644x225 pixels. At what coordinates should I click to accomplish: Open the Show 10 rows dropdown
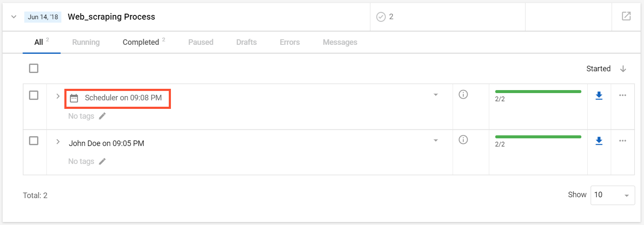pos(612,195)
